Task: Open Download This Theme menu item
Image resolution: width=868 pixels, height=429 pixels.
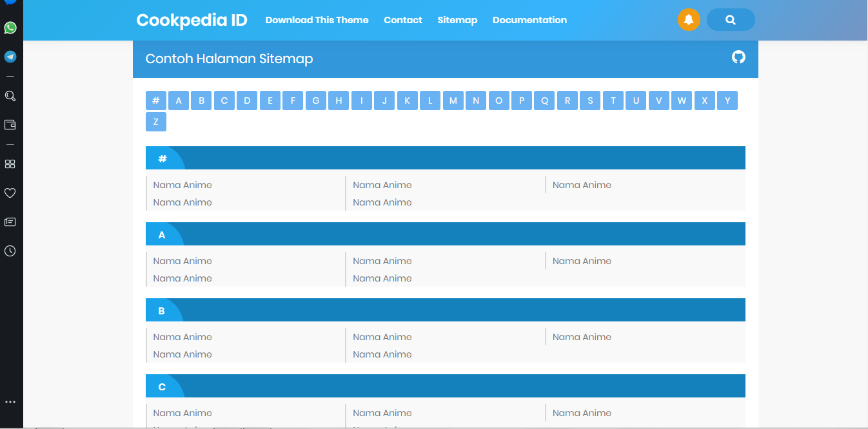Action: 317,20
